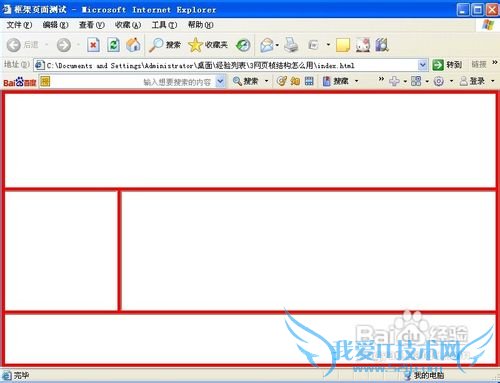Open the Tools (工具) menu
Viewport: 500px width, 383px height.
[x=164, y=25]
